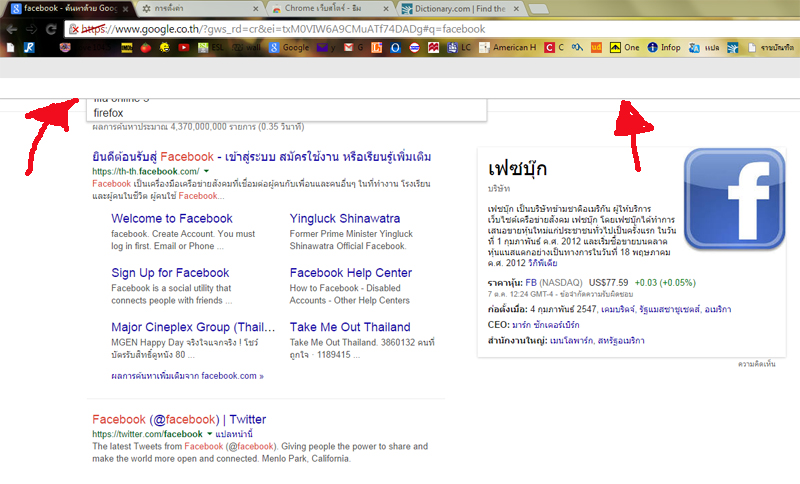This screenshot has width=800, height=484.
Task: Open the tomato bookmark icon
Action: point(146,47)
